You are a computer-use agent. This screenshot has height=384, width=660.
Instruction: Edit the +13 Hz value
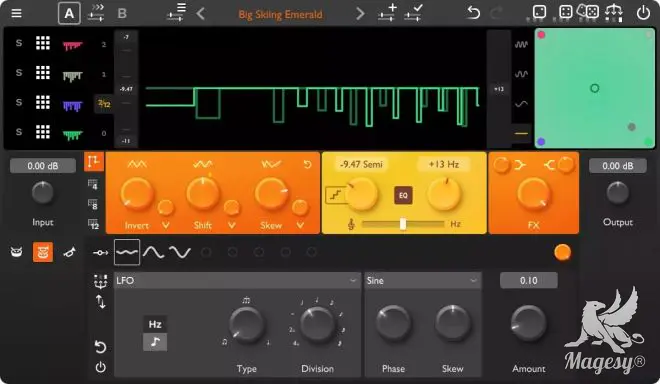[443, 164]
